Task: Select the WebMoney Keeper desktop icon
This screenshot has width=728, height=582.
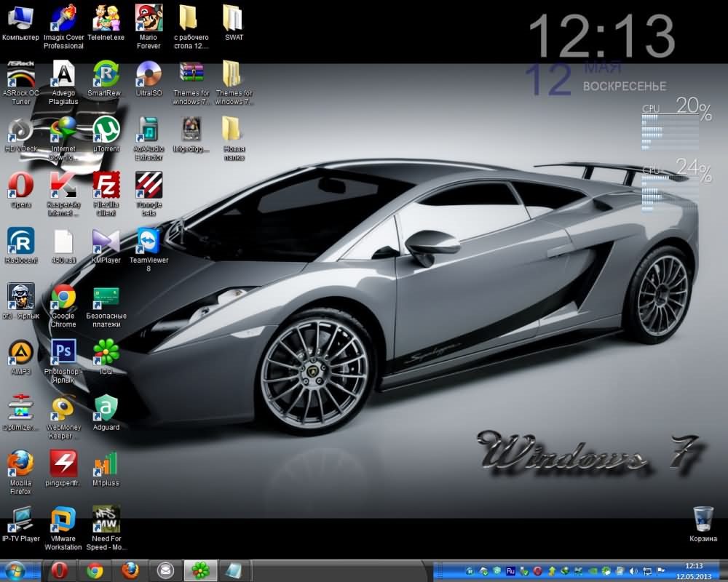Action: 63,408
